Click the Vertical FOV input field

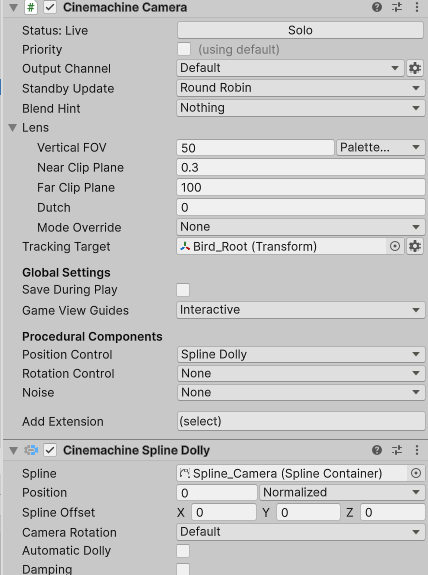pyautogui.click(x=255, y=148)
